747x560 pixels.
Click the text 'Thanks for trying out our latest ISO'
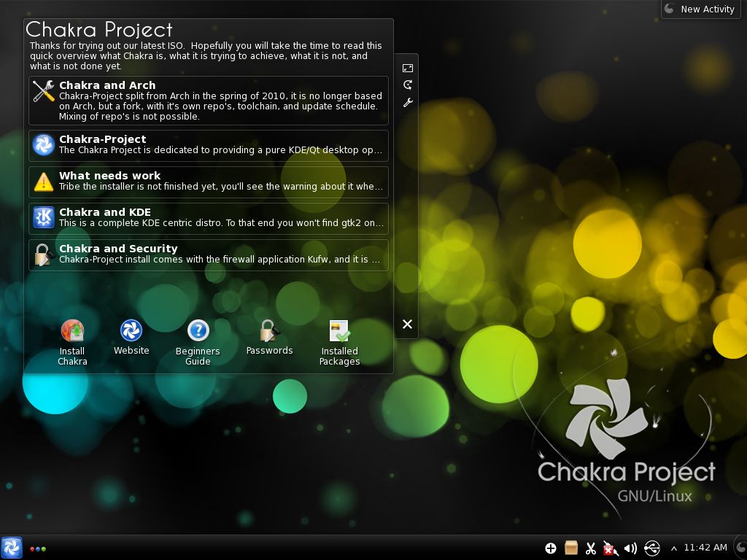107,46
